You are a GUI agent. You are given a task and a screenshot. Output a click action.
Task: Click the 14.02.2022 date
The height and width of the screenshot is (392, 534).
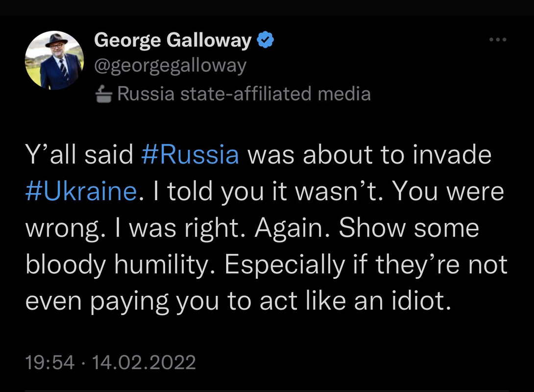pos(144,363)
